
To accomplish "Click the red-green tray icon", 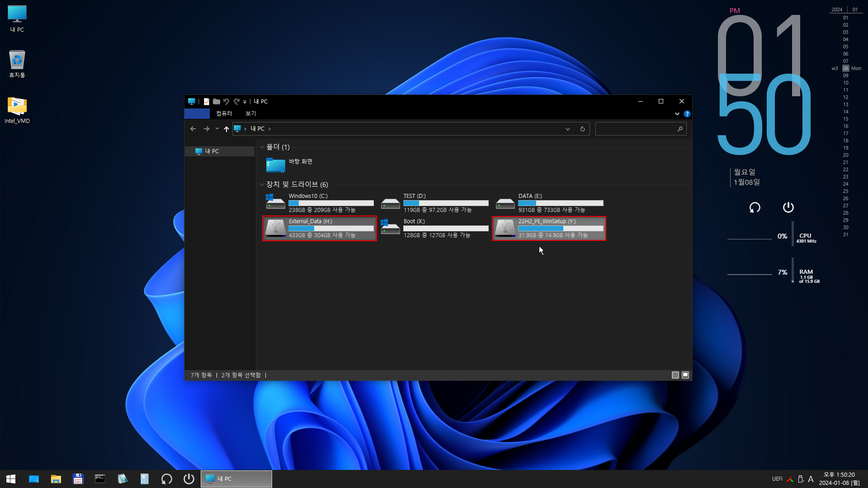I will click(790, 479).
